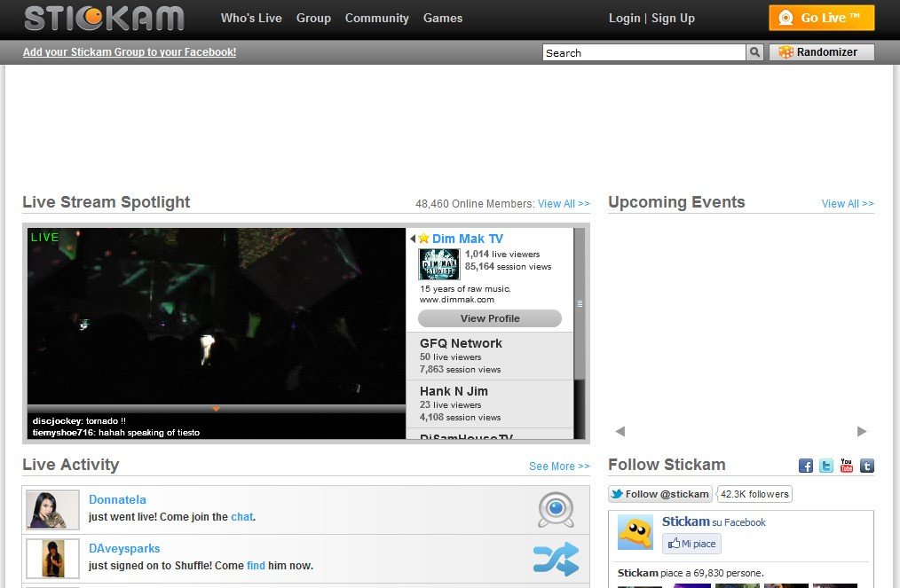Click Stickam su Facebook link
The image size is (900, 588).
coord(714,522)
